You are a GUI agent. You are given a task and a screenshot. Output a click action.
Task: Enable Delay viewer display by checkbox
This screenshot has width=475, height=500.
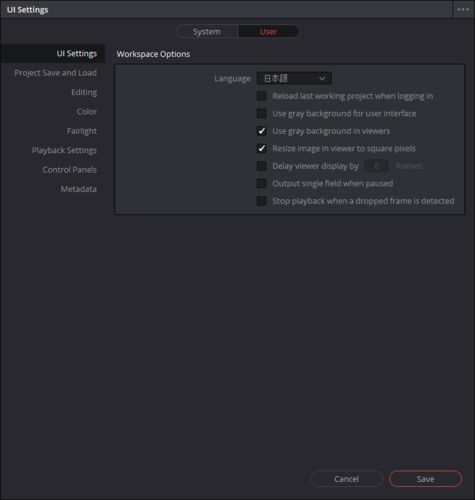(262, 166)
